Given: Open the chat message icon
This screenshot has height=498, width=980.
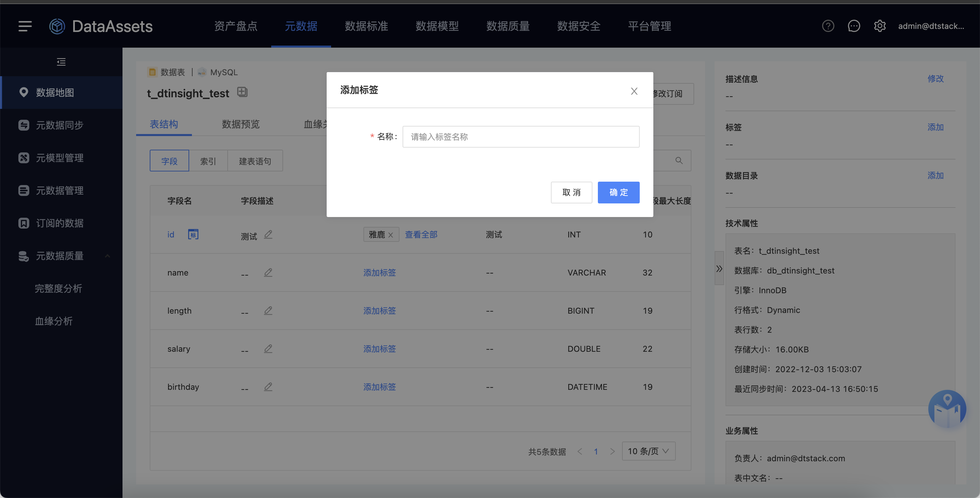Looking at the screenshot, I should pos(854,26).
